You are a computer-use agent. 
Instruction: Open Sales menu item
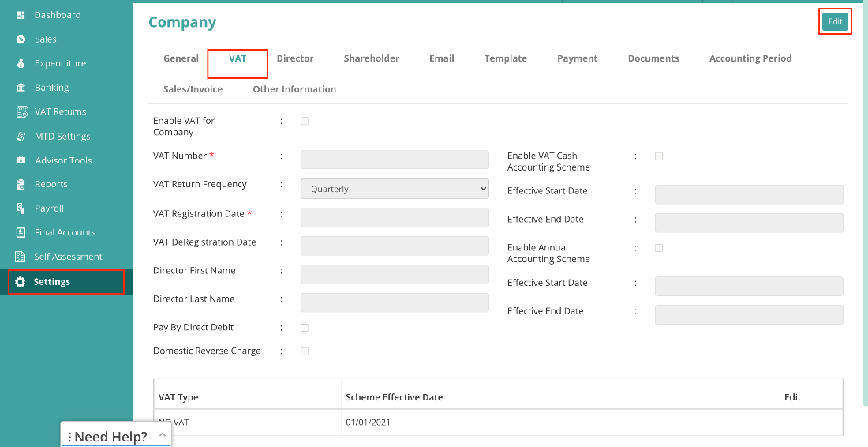click(x=46, y=39)
